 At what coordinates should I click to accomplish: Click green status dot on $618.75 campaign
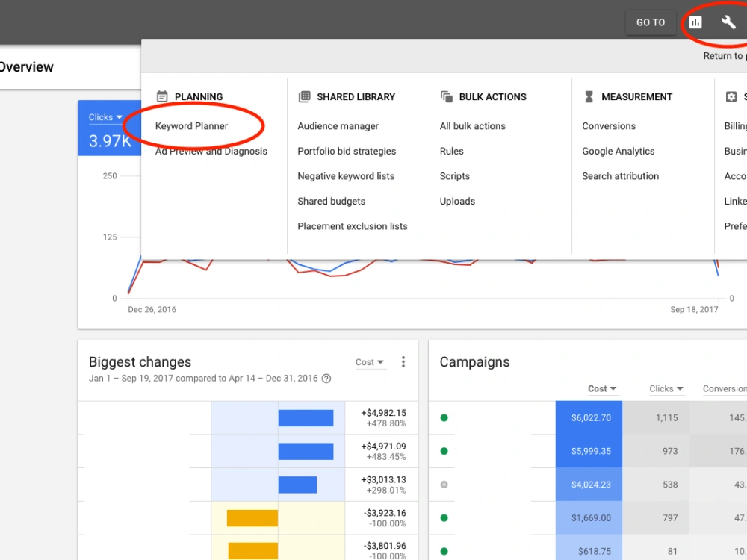[x=444, y=551]
